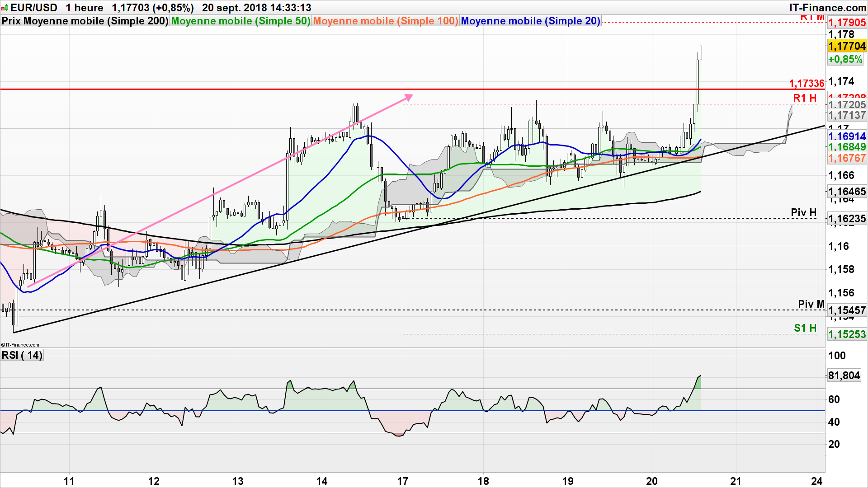Click the 1,17205 grey price label
Screen dimensions: 868x488
pos(847,105)
